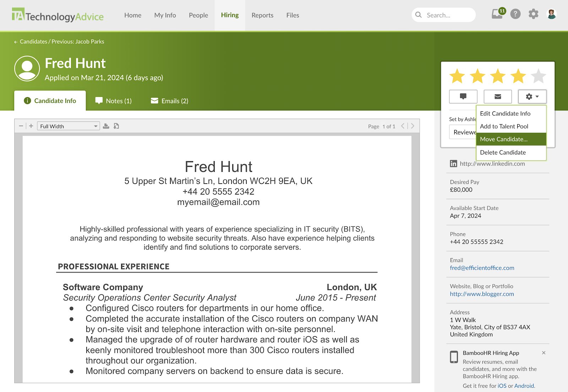Switch to the Emails (2) tab

click(170, 101)
